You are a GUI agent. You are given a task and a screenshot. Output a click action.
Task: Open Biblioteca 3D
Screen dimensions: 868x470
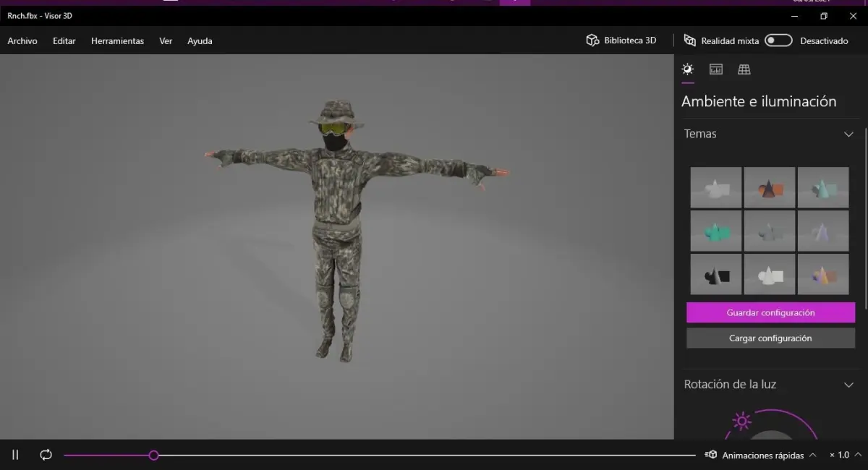pos(621,40)
